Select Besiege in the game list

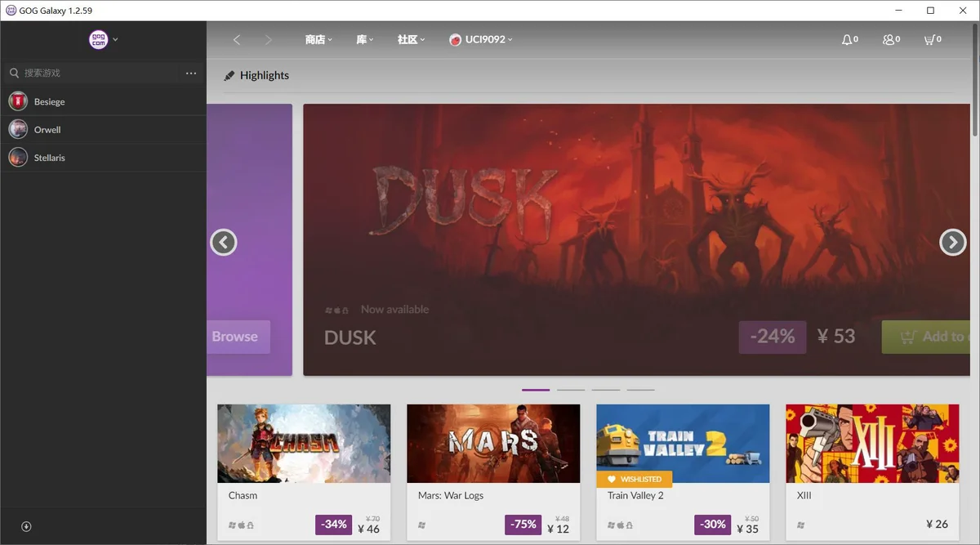(x=103, y=101)
